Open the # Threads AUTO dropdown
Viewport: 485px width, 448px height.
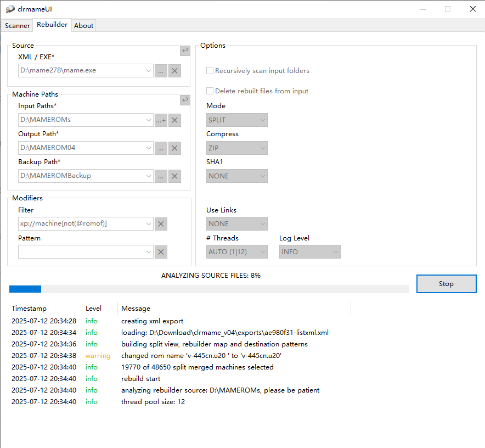(237, 251)
